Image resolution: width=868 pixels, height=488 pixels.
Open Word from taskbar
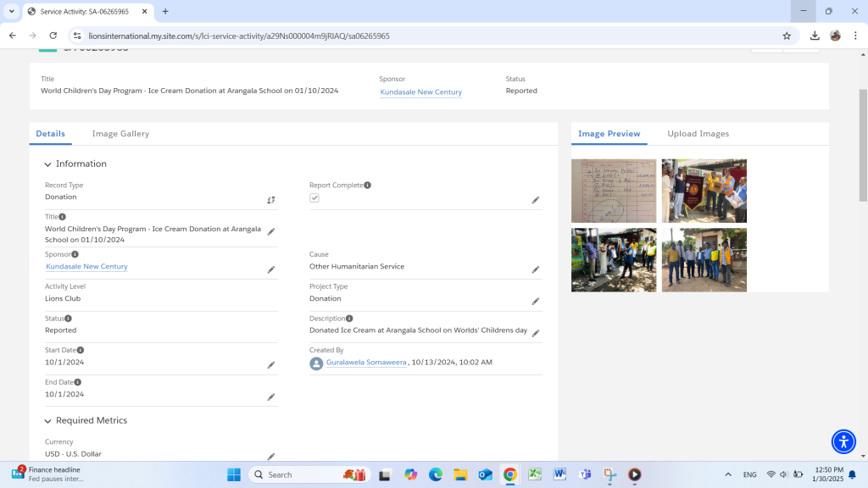tap(559, 474)
